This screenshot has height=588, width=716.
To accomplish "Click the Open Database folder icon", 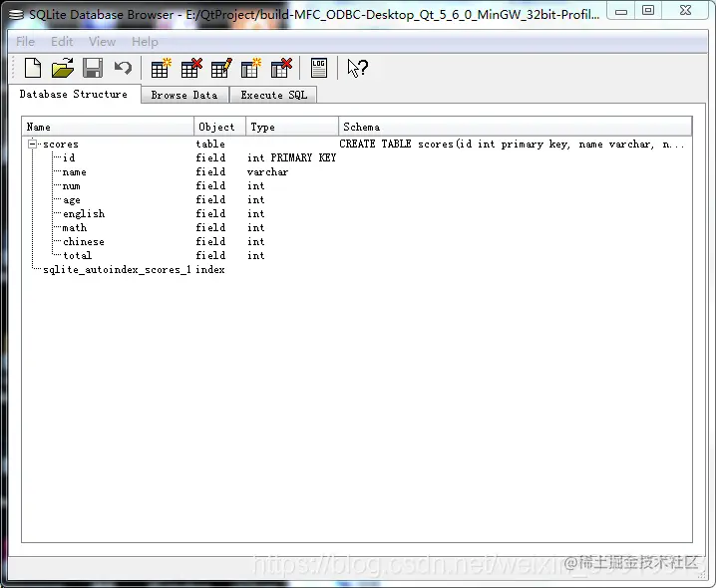I will tap(63, 68).
